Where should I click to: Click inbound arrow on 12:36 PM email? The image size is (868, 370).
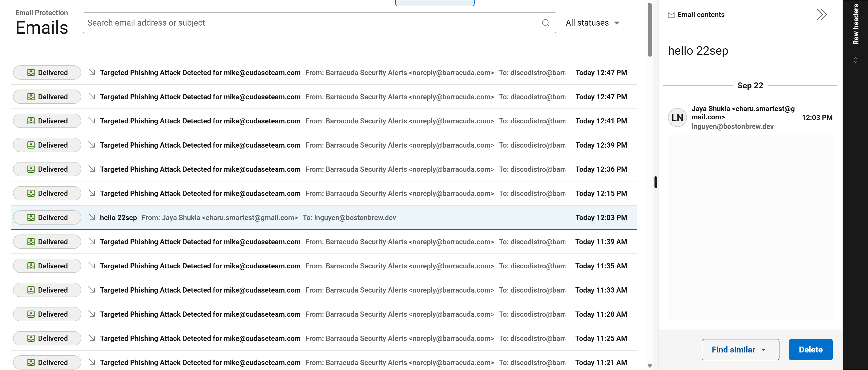click(92, 169)
